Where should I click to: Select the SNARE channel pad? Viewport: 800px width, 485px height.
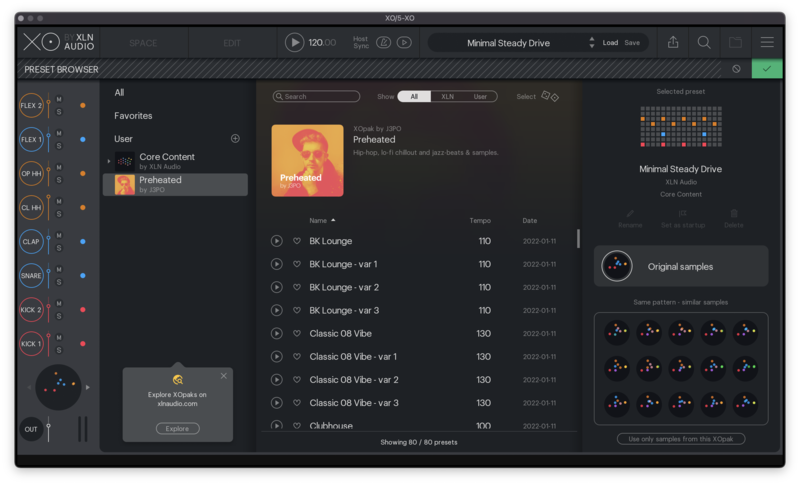[x=31, y=275]
